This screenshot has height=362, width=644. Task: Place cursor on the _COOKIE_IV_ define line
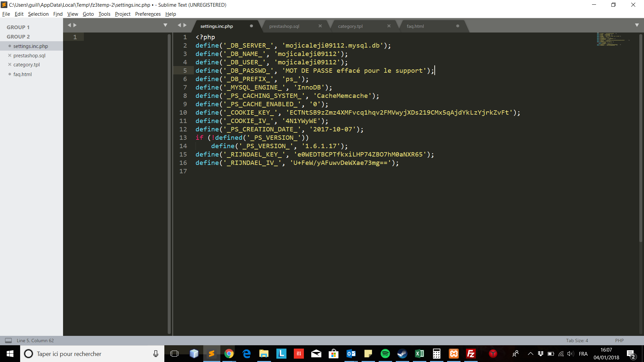[x=262, y=121]
